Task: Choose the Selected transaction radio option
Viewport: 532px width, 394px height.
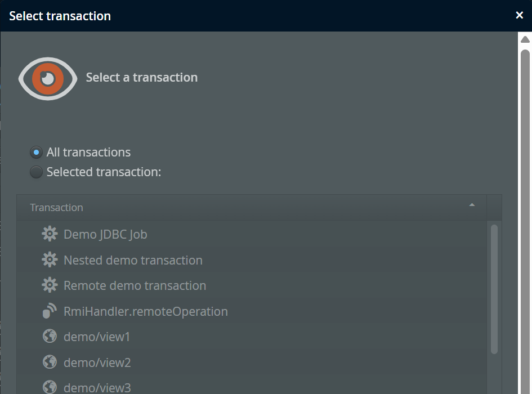Action: point(37,172)
